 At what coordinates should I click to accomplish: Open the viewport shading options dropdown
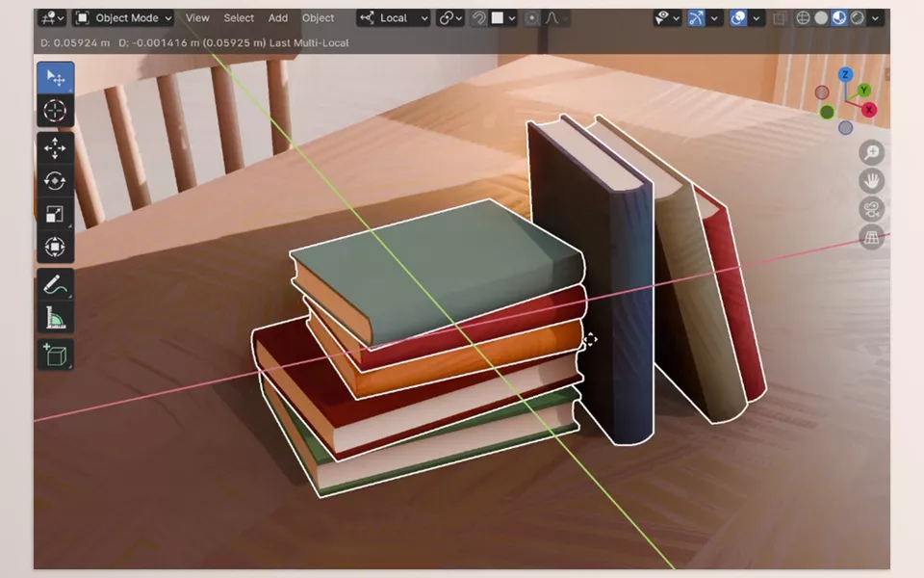875,17
